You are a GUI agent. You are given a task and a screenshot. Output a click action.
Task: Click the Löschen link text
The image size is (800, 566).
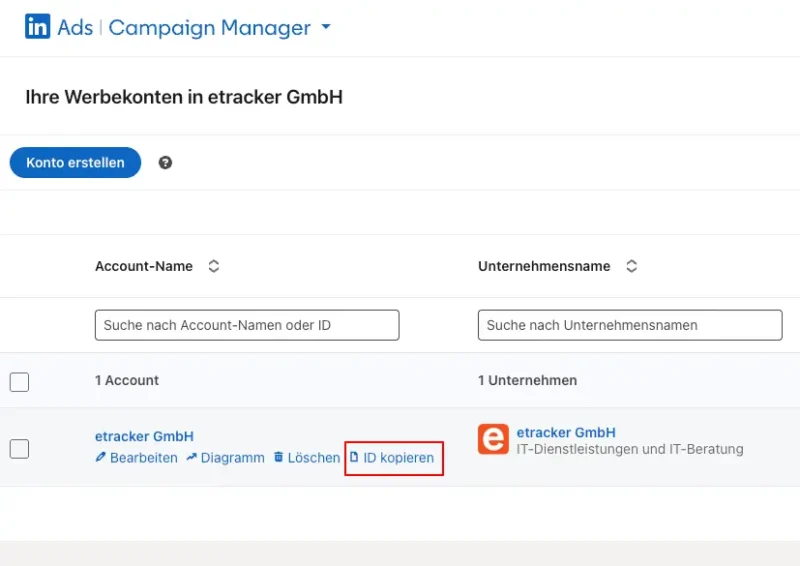[x=313, y=458]
